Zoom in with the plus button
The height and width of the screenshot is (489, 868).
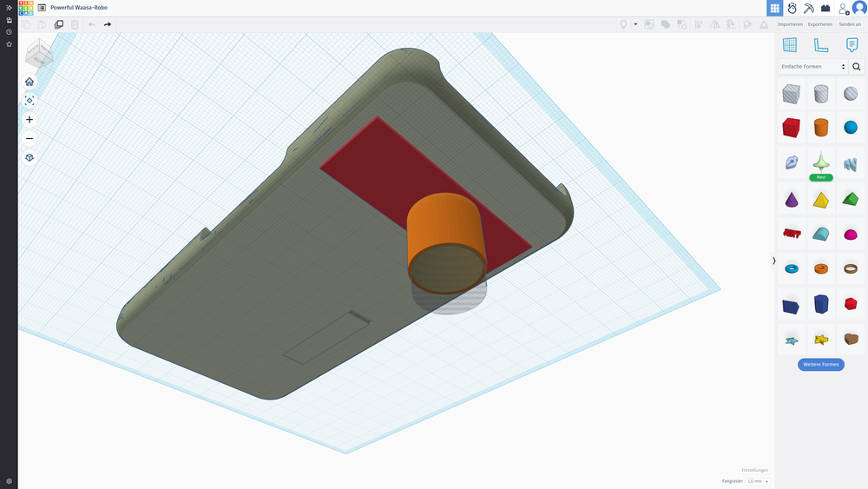(x=30, y=120)
